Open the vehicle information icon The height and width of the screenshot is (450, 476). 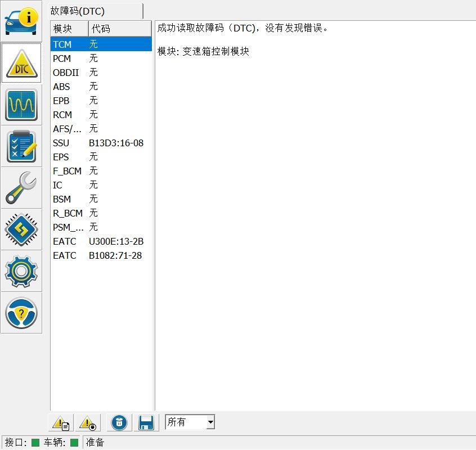point(21,21)
